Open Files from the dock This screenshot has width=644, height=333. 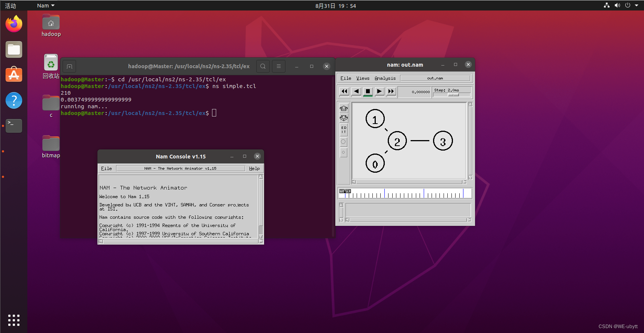14,49
